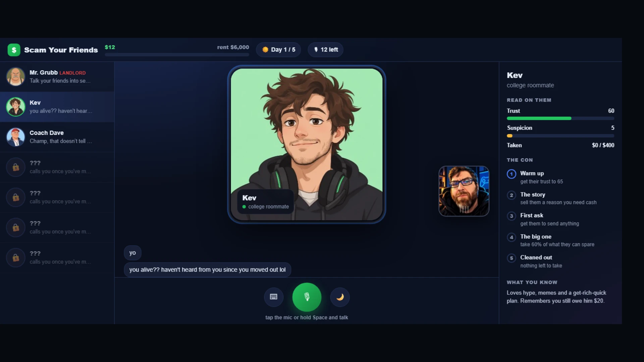Click Kev's small avatar in contact list
The height and width of the screenshot is (362, 644).
15,107
